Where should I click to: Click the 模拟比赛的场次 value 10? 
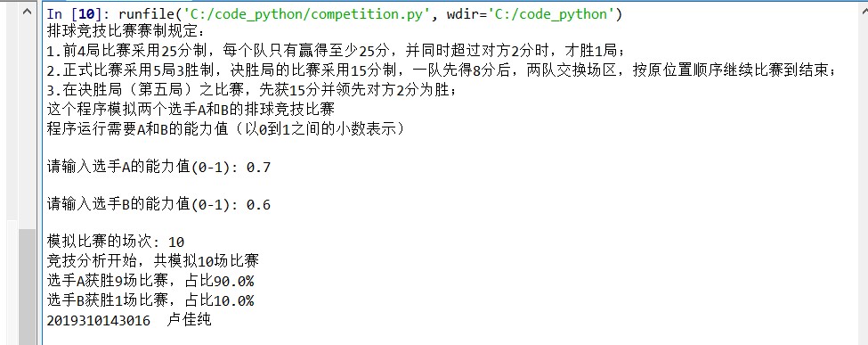[x=176, y=242]
